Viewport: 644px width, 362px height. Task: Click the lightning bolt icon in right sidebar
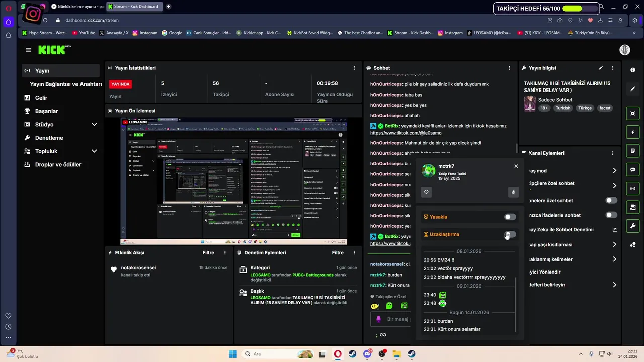click(x=633, y=132)
